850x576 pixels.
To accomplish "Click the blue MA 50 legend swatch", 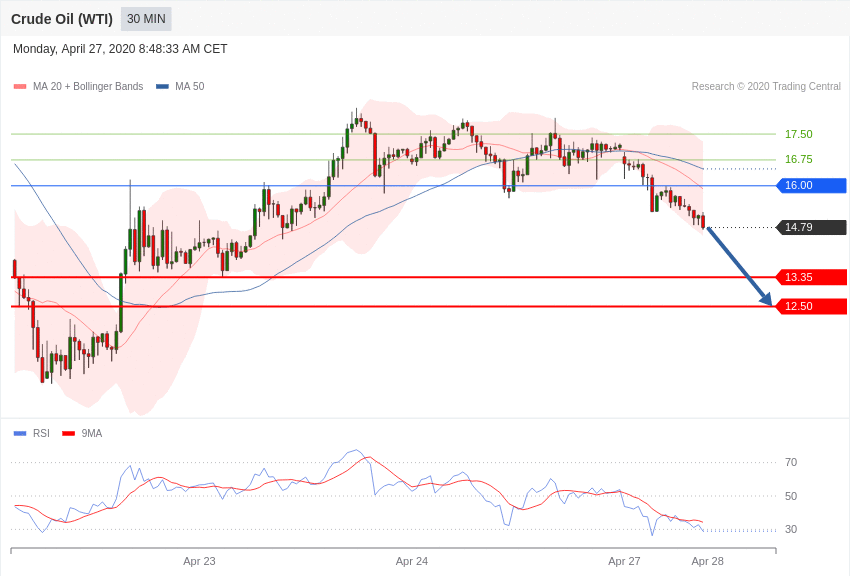I will pyautogui.click(x=162, y=87).
